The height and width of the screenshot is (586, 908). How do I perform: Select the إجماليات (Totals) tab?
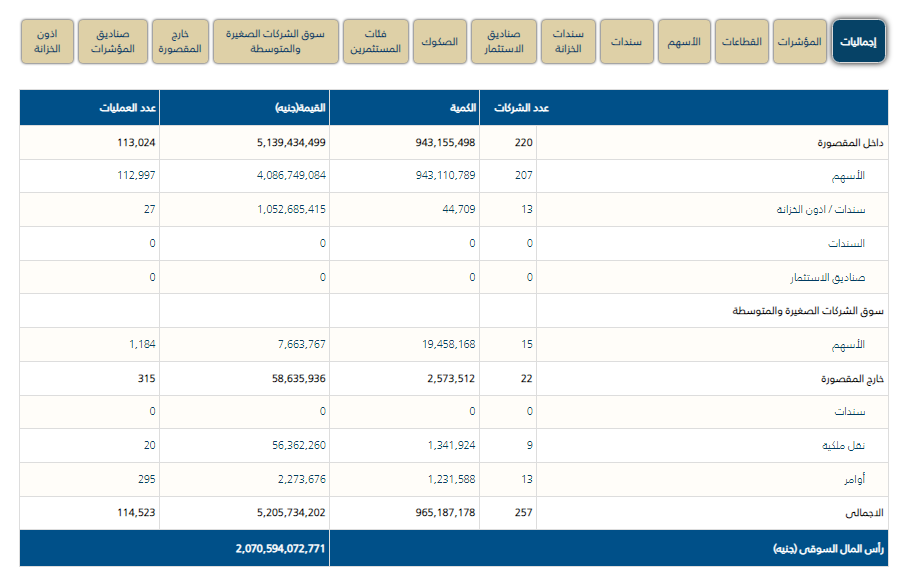click(x=858, y=41)
